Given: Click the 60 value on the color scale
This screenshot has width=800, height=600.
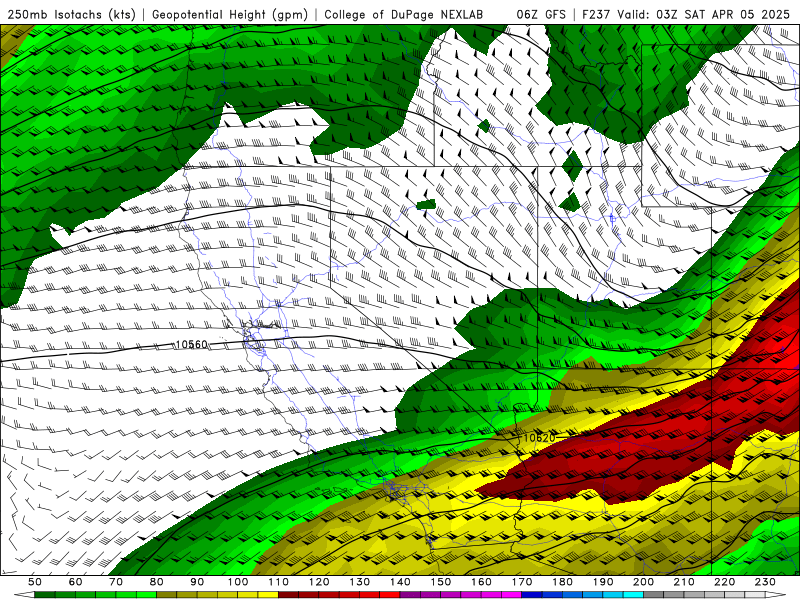Looking at the screenshot, I should 76,582.
